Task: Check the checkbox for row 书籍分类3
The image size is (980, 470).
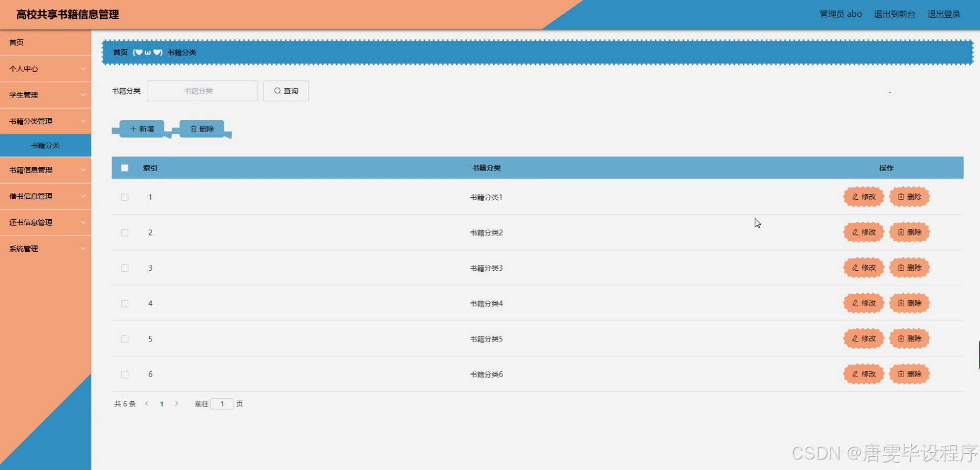Action: tap(125, 268)
